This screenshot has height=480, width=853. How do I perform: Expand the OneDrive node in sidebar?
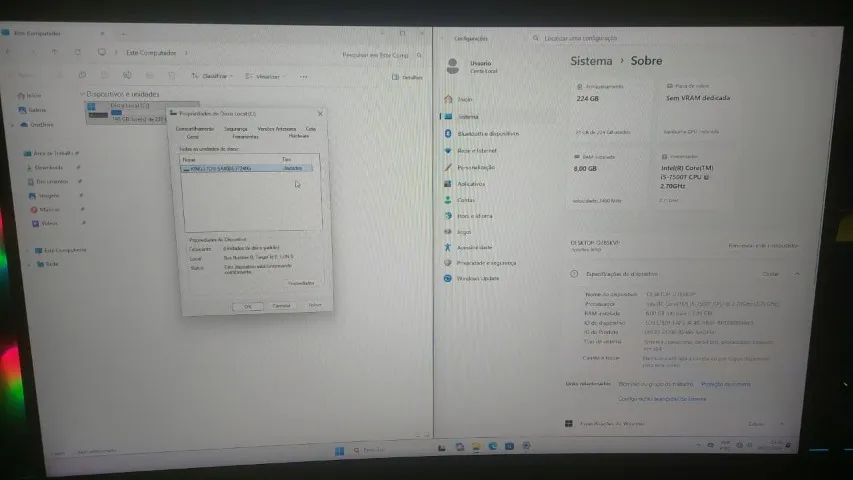(13, 125)
